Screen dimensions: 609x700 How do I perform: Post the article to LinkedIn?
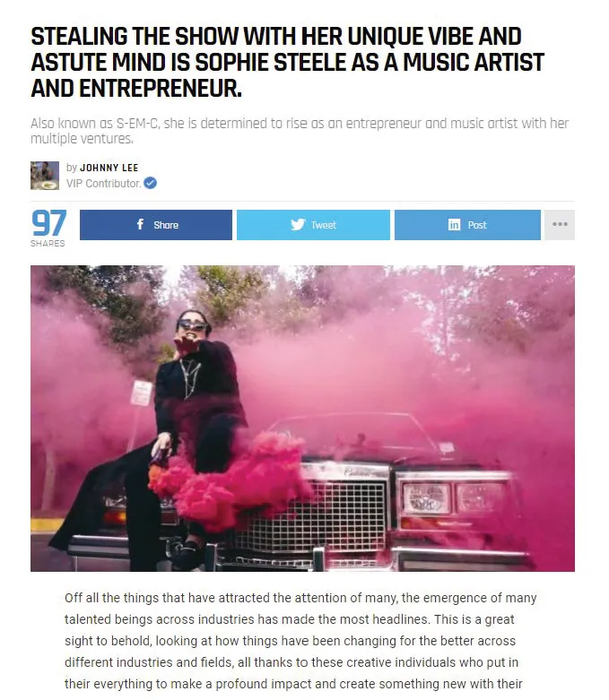point(467,225)
